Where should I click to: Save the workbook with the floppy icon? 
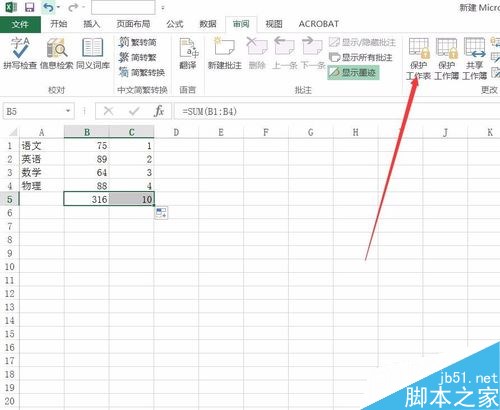click(x=30, y=7)
